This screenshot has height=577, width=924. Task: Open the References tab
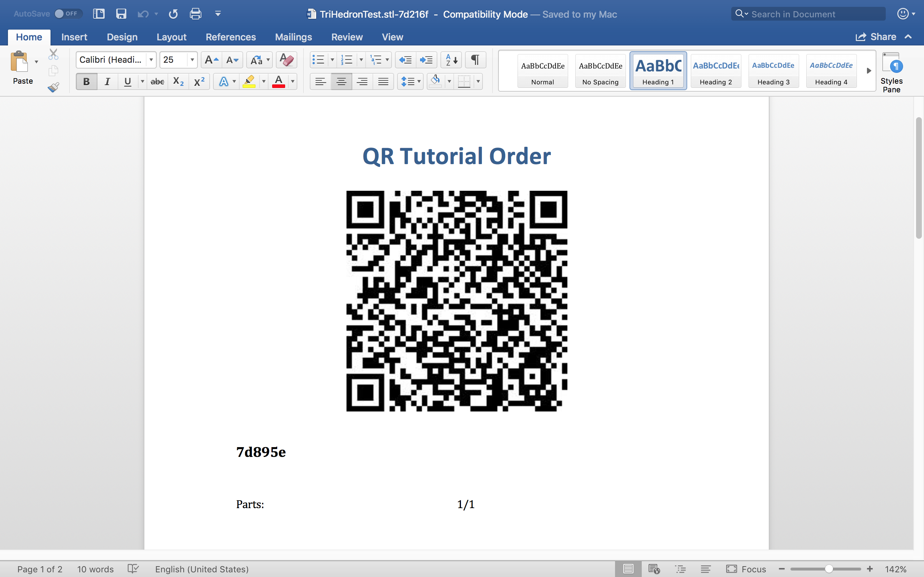point(231,37)
